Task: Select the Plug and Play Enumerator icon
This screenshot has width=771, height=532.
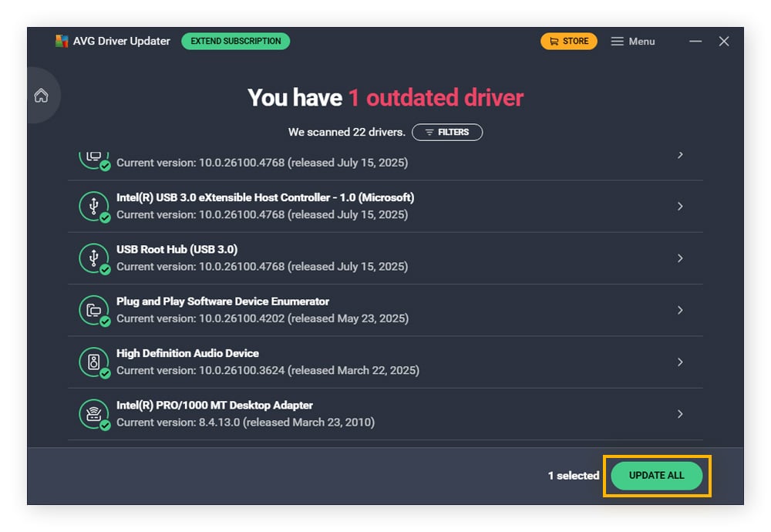Action: pyautogui.click(x=96, y=309)
